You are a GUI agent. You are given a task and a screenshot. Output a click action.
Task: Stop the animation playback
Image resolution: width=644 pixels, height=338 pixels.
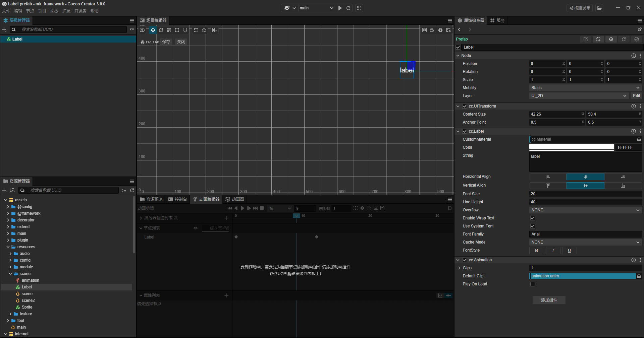(x=262, y=208)
